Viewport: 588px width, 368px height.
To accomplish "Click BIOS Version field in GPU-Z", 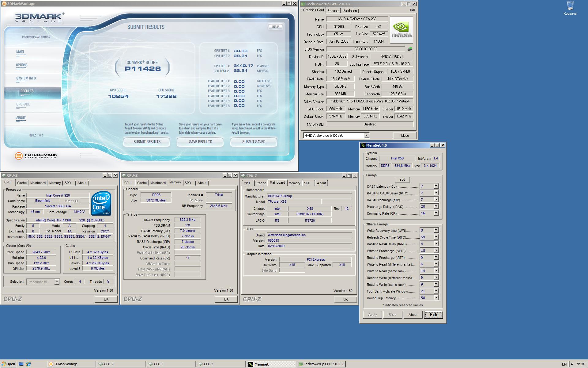I will click(x=366, y=49).
